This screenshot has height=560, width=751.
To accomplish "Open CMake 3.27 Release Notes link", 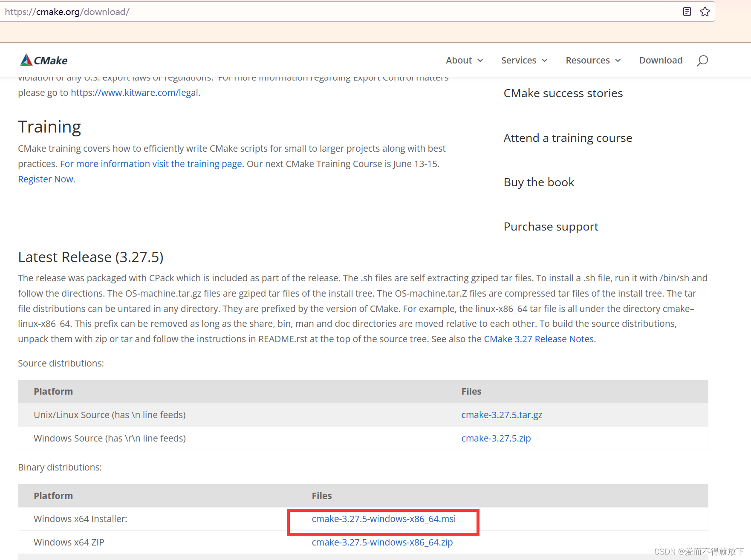I will coord(539,339).
